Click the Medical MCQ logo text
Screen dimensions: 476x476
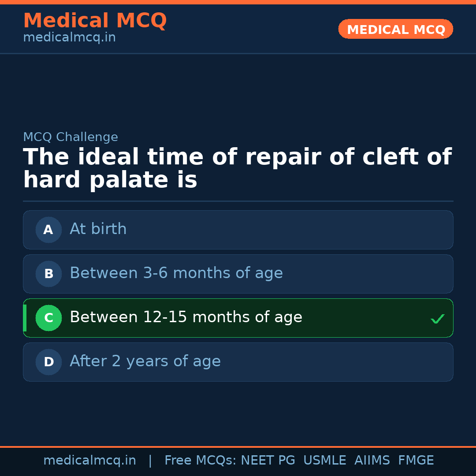pos(95,20)
